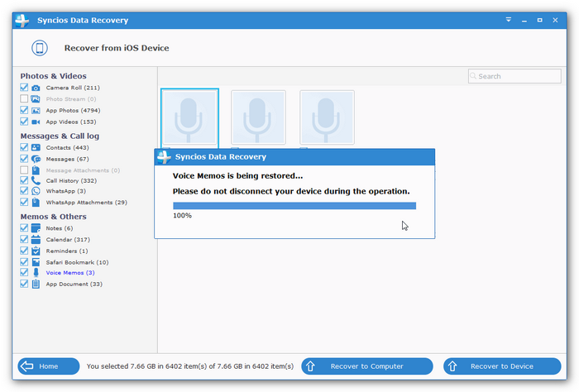This screenshot has height=392, width=579.
Task: Open the App Videos (153) category
Action: click(71, 122)
